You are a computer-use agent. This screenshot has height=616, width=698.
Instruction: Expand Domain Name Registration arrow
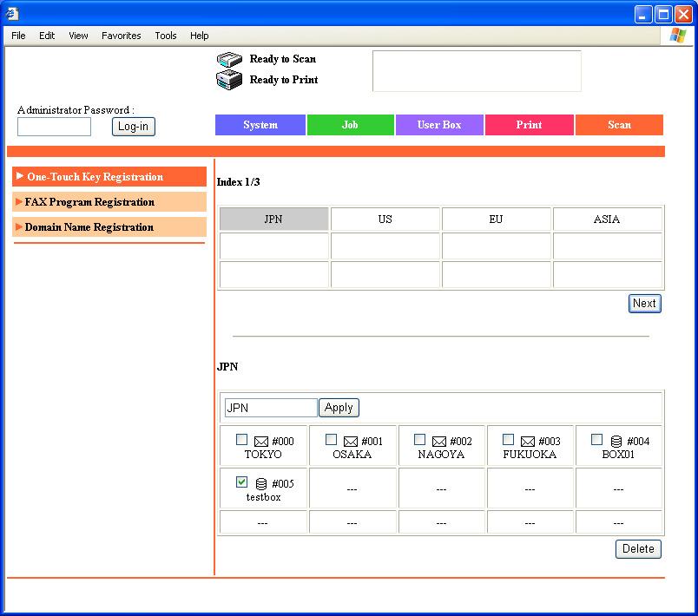click(x=19, y=226)
